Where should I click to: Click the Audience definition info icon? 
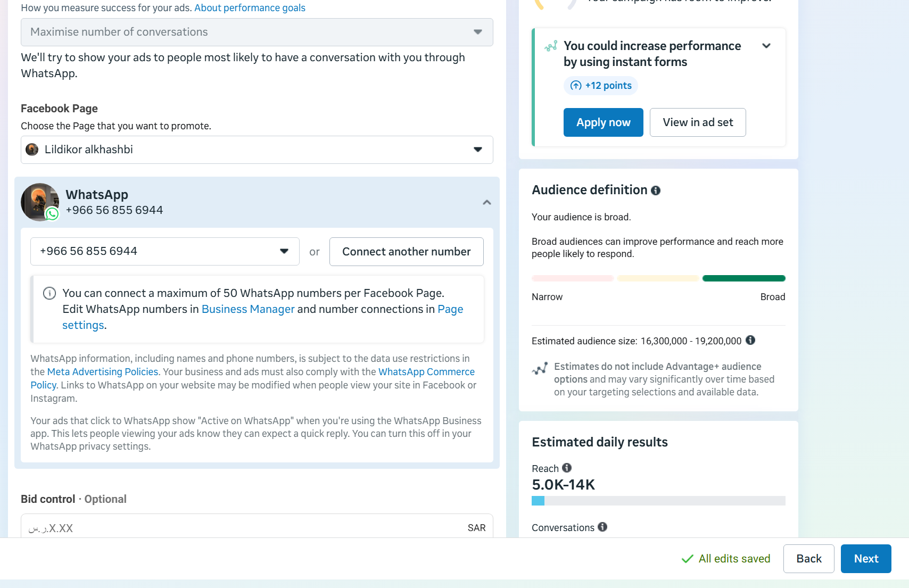[656, 191]
